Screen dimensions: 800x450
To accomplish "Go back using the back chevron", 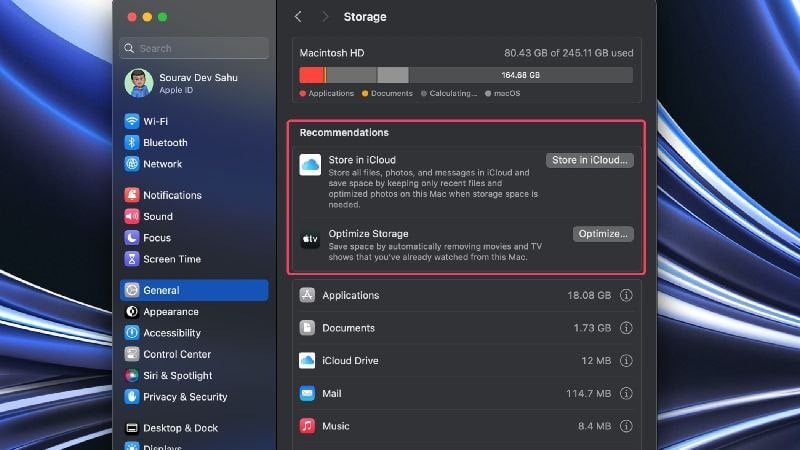I will pyautogui.click(x=298, y=17).
